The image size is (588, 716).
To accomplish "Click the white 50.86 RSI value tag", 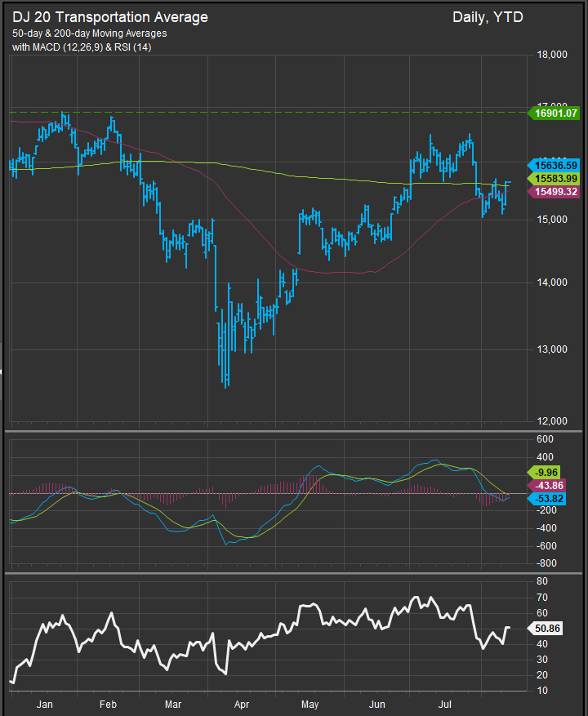I will [544, 628].
